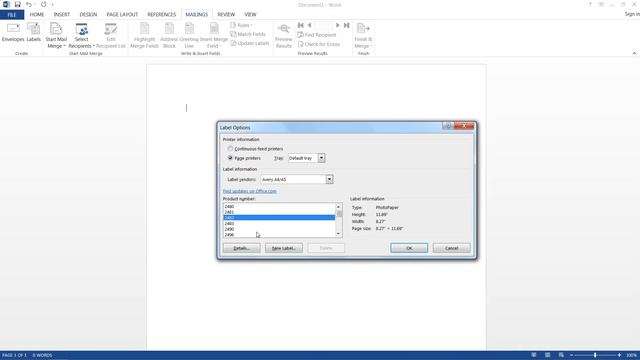Click Match Fields in the ribbon
Viewport: 640px width, 360px height.
point(248,34)
